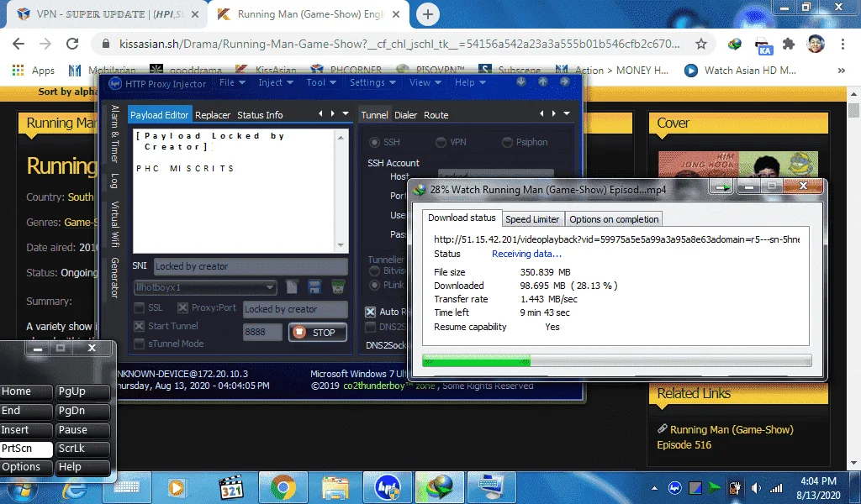Reload the page in Chrome
The height and width of the screenshot is (504, 861).
click(72, 44)
